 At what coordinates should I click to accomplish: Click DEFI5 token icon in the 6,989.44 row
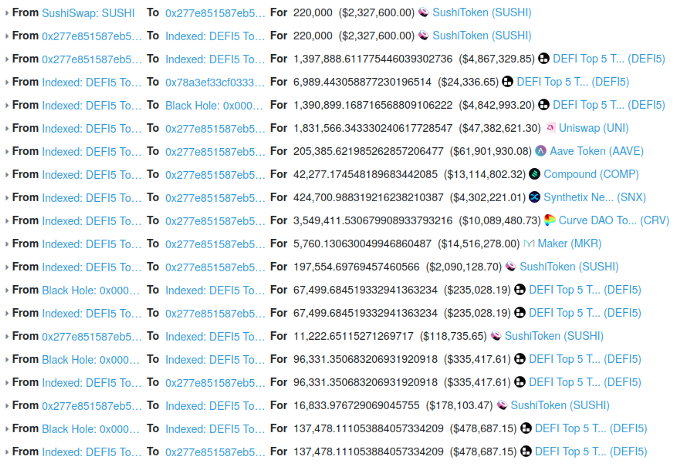[508, 82]
